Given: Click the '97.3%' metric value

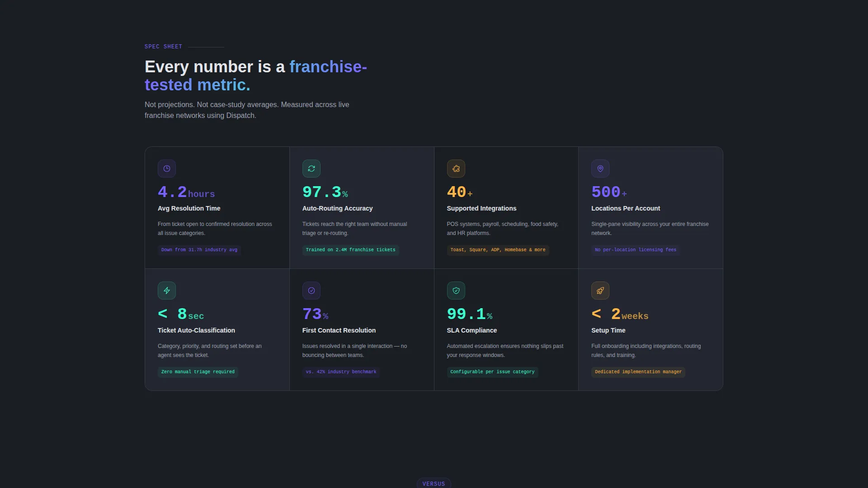Looking at the screenshot, I should pos(325,192).
